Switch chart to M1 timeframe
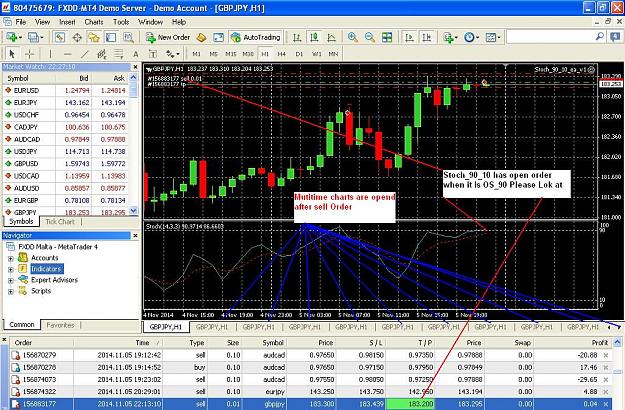 coord(196,54)
